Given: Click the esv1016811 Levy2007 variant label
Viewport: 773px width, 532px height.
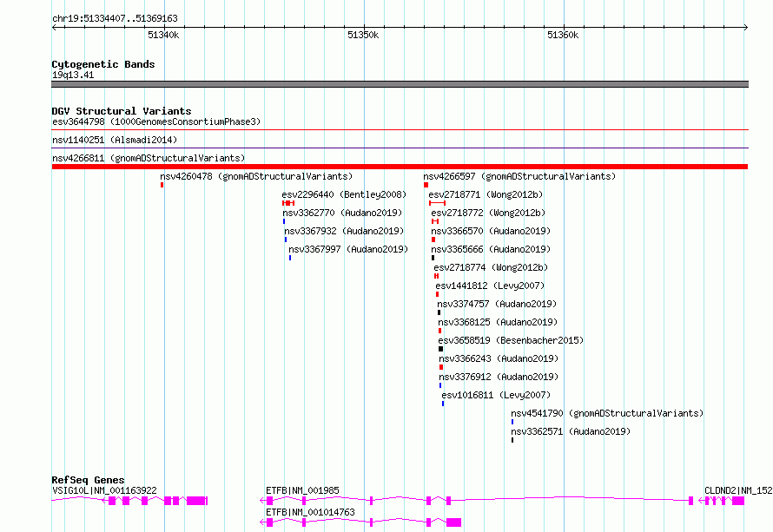Looking at the screenshot, I should click(496, 395).
